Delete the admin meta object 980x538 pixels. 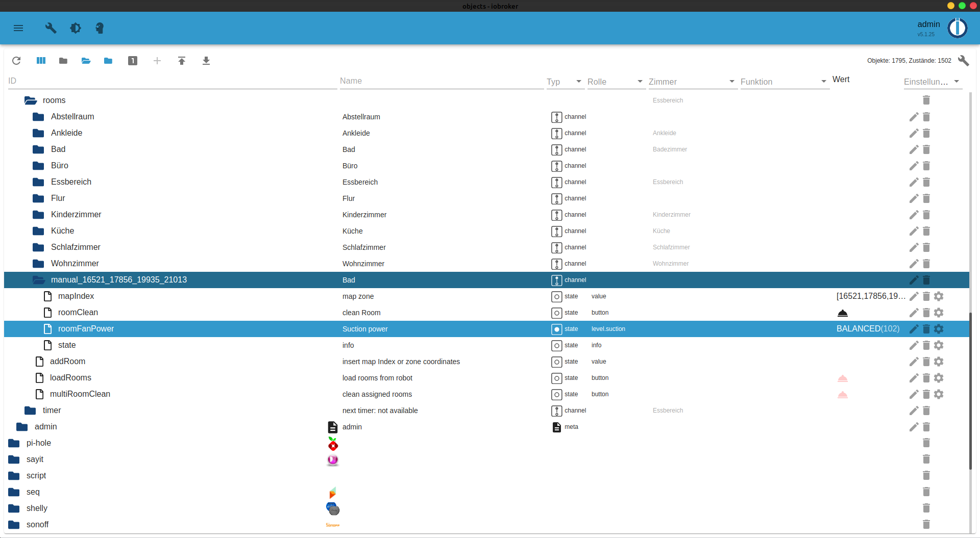926,427
